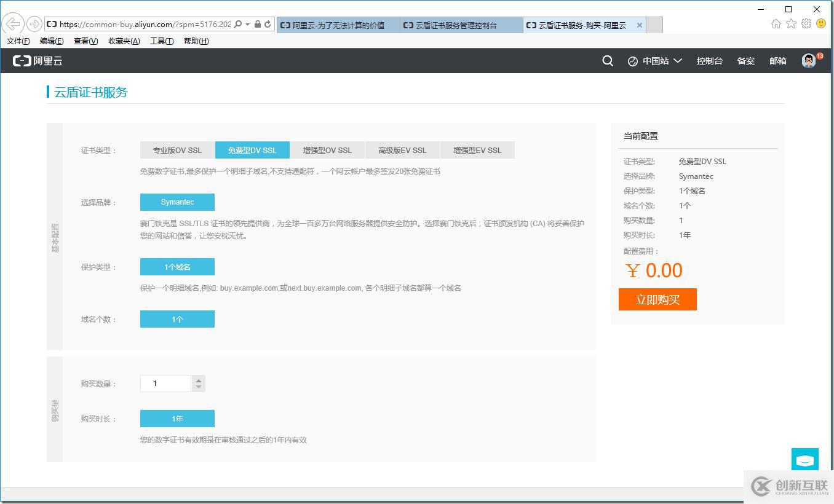This screenshot has width=834, height=504.
Task: Click the security lock icon in address bar
Action: 258,25
